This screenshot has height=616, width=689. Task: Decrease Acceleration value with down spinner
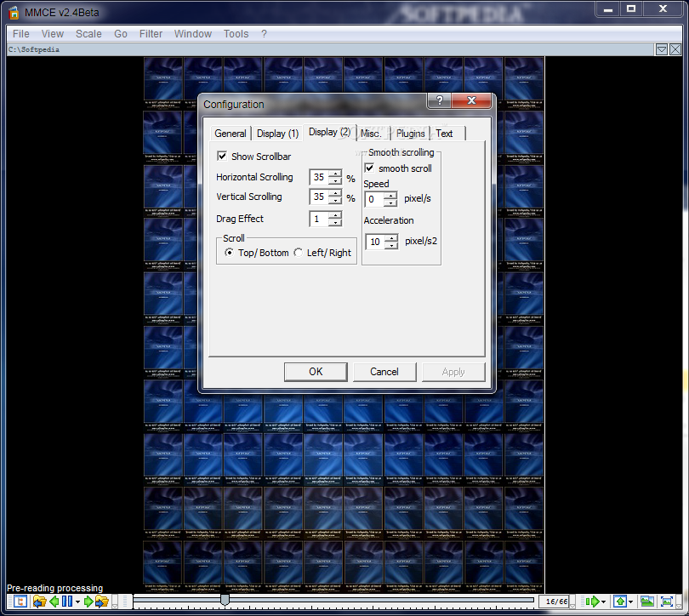point(391,245)
